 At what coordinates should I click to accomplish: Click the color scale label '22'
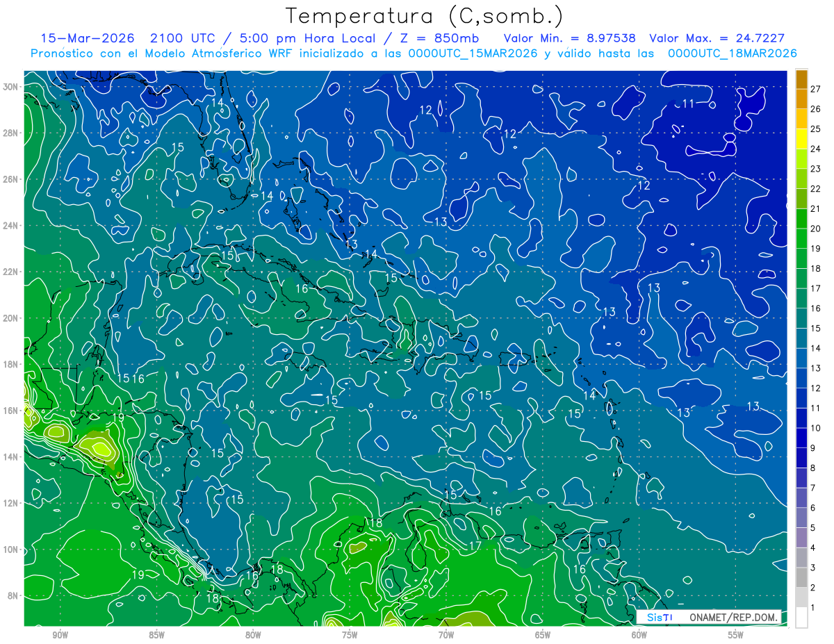(815, 188)
